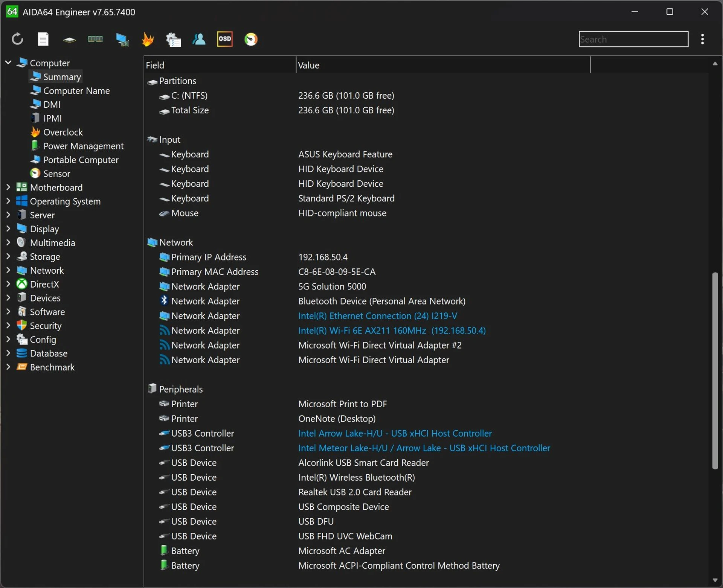Click the Multimedia speaker icon
The image size is (723, 588).
click(x=21, y=242)
